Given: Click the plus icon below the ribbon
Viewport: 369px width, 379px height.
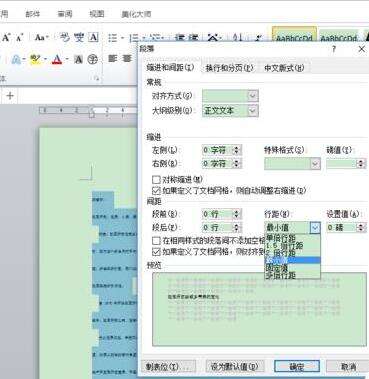Looking at the screenshot, I should (10, 96).
